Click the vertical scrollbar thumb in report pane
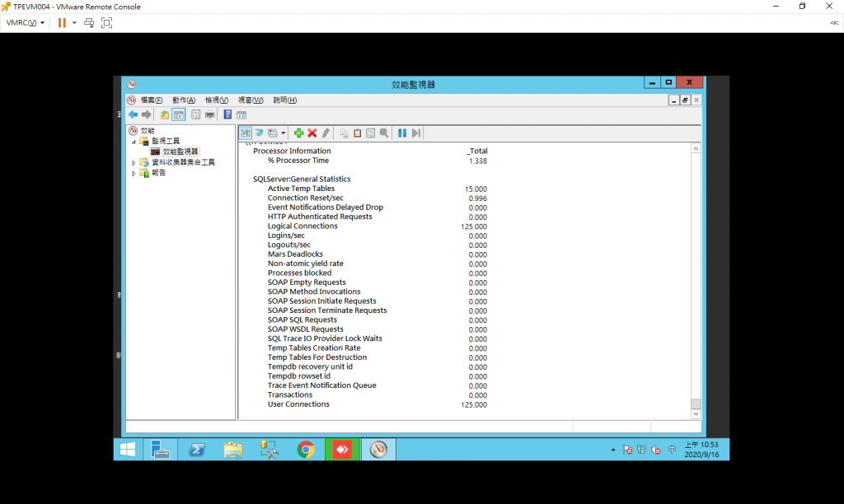Viewport: 844px width, 504px height. tap(696, 404)
